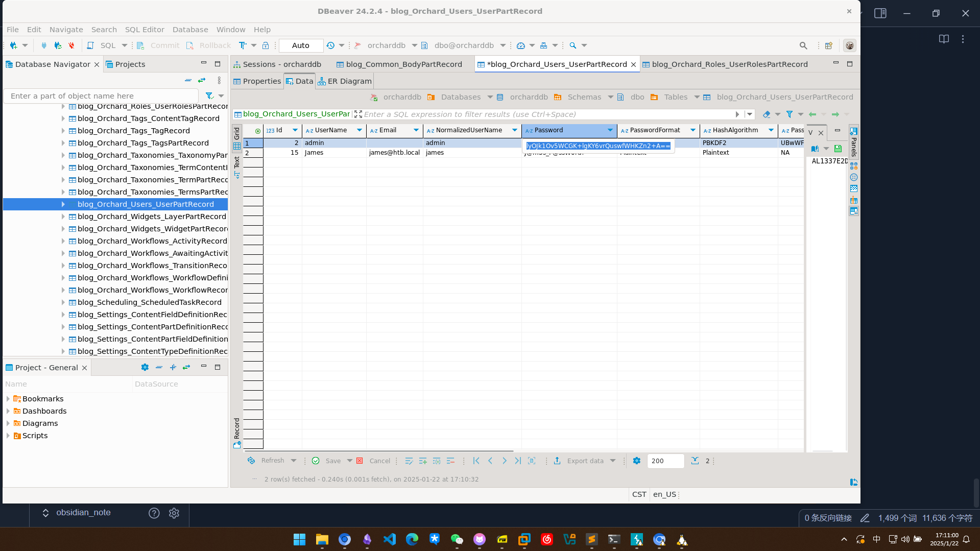Screen dimensions: 980x551
Task: Switch to Text view on left strip
Action: (x=236, y=163)
